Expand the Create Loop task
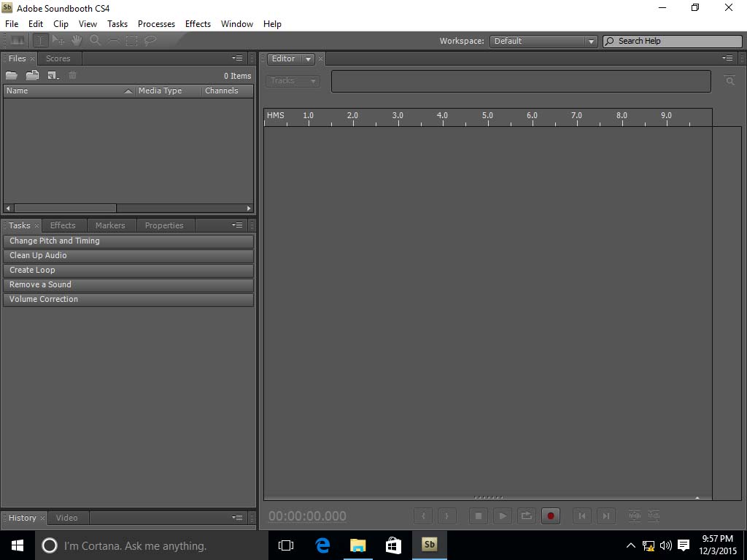 coord(128,270)
